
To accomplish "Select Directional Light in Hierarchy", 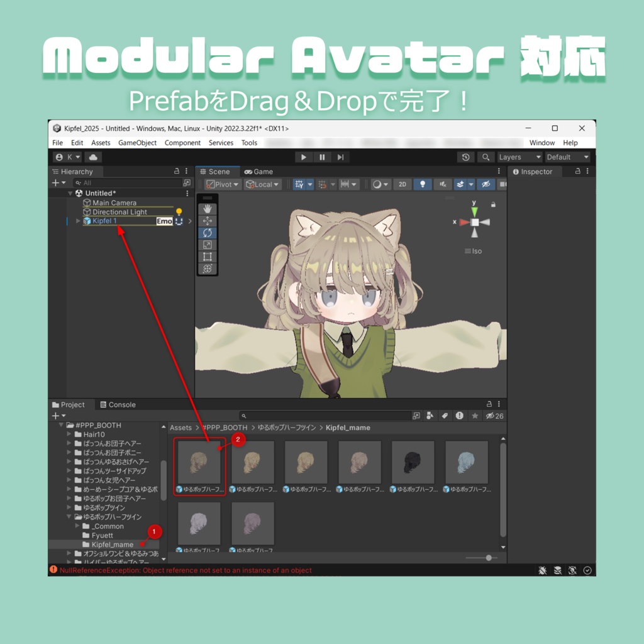I will (x=115, y=212).
